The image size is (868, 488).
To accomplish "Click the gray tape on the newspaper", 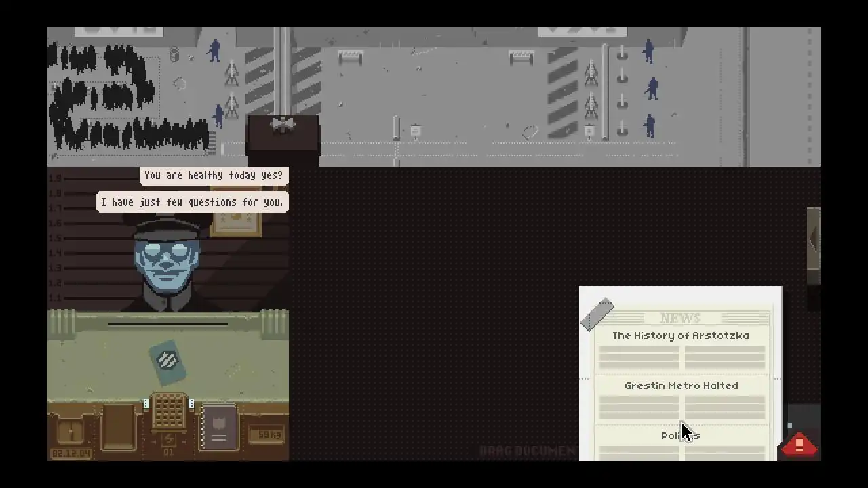I will coord(597,314).
